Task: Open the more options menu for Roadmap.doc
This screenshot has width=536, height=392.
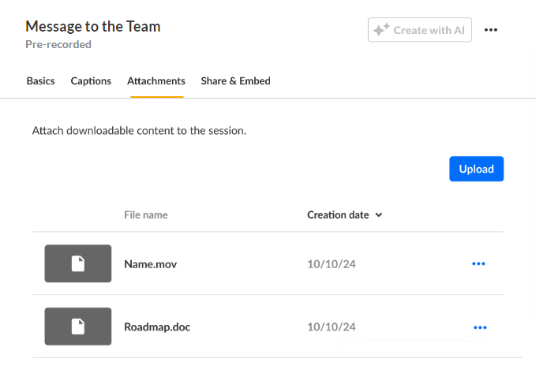Action: coord(479,327)
